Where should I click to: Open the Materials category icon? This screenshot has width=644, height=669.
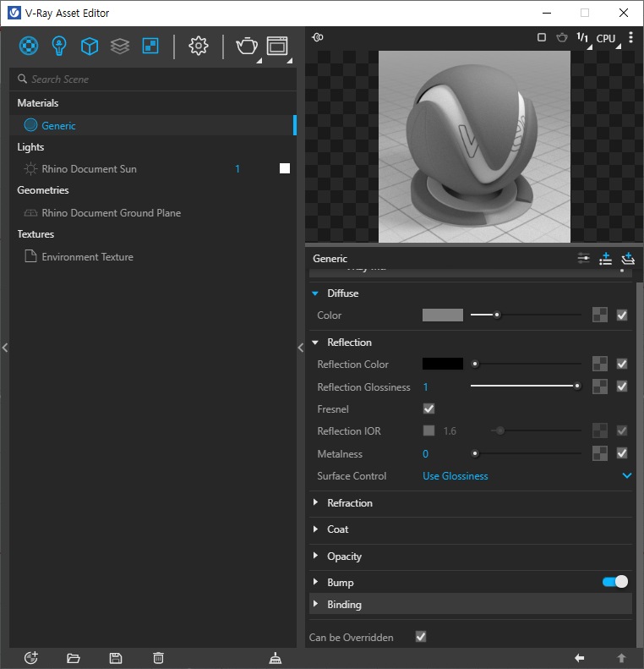29,46
